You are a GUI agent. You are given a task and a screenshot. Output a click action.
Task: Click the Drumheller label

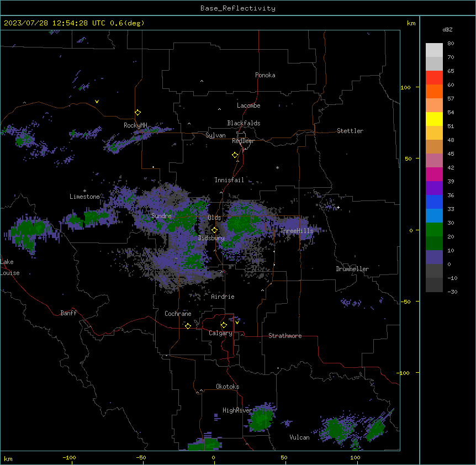(x=352, y=269)
